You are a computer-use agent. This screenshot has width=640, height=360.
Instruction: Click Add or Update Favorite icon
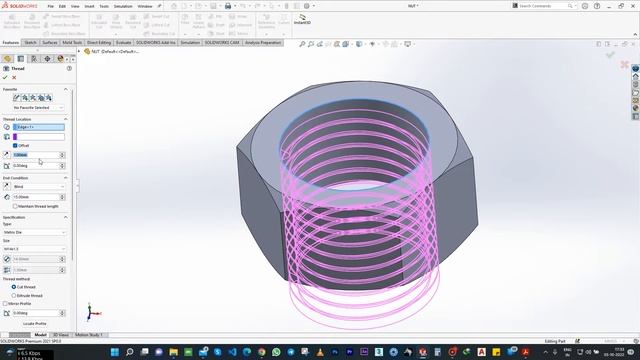[x=25, y=98]
